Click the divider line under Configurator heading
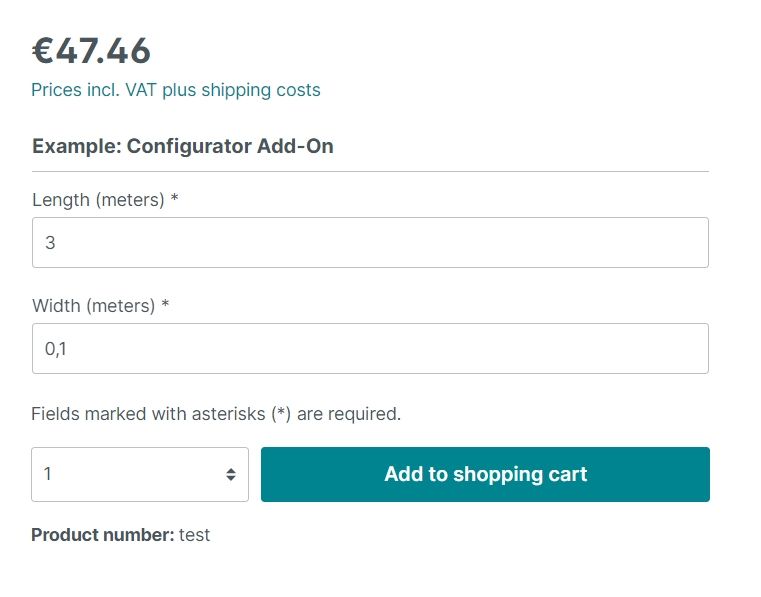Viewport: 761px width, 597px height. tap(370, 172)
